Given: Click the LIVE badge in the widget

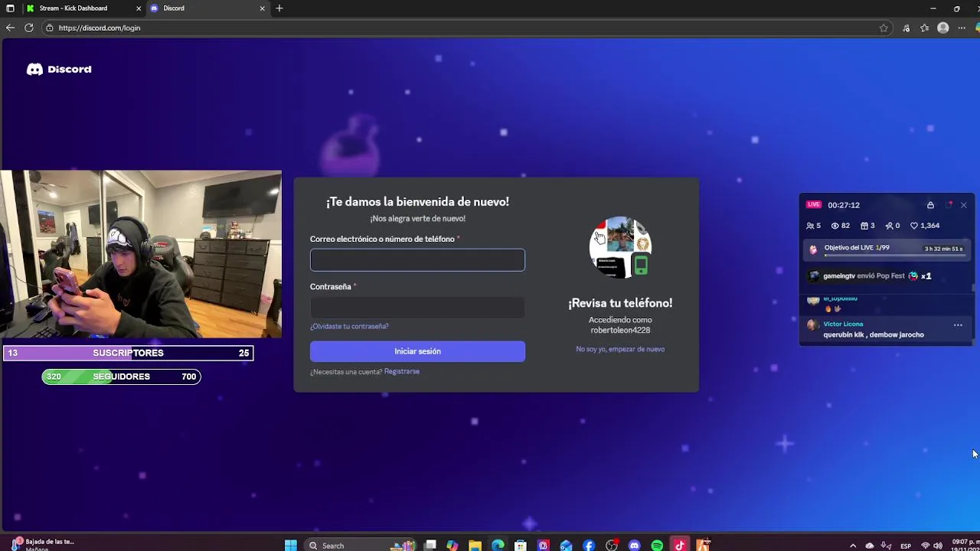Looking at the screenshot, I should [814, 204].
